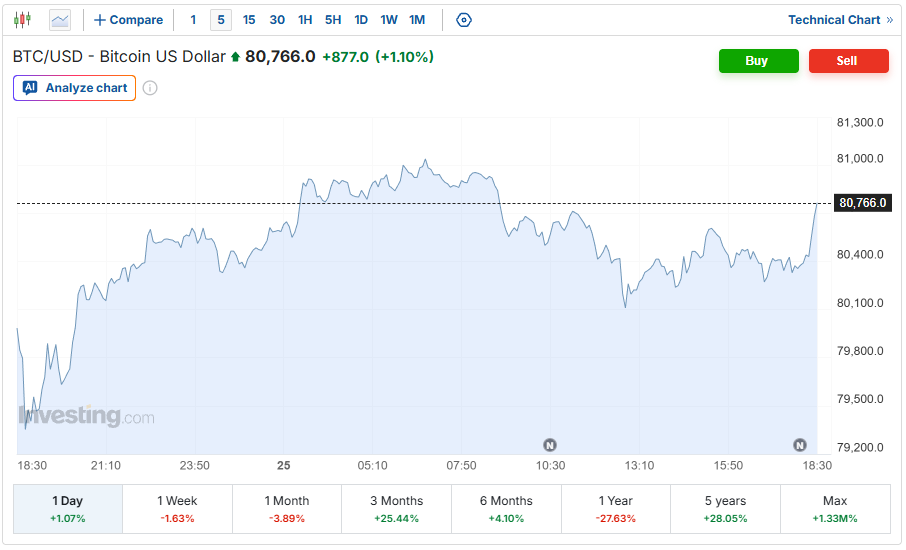Select the 1 Week range tab
Viewport: 906px width, 550px height.
coord(177,509)
